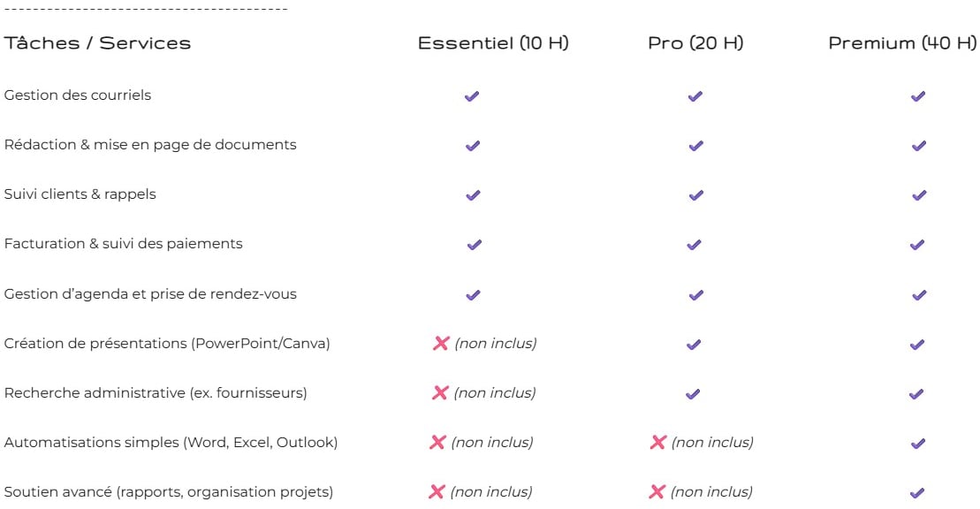The image size is (980, 509).
Task: Click the Pro red X for Automatisations simples
Action: [x=657, y=443]
